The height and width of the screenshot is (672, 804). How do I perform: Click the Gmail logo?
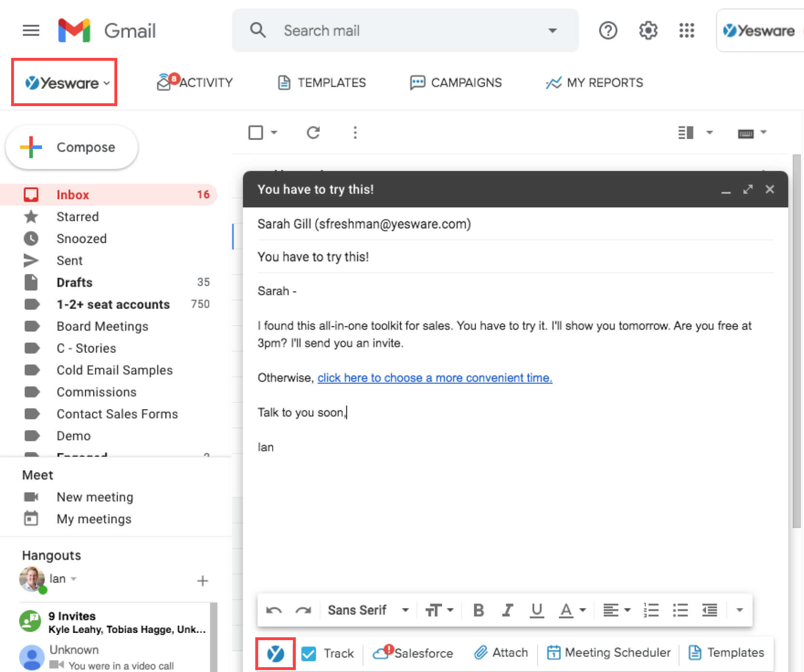[x=107, y=31]
